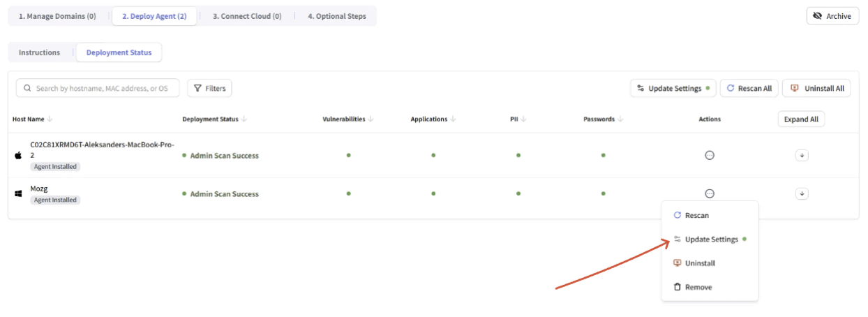Viewport: 868px width, 317px height.
Task: Expand the Mozg row details
Action: (x=802, y=193)
